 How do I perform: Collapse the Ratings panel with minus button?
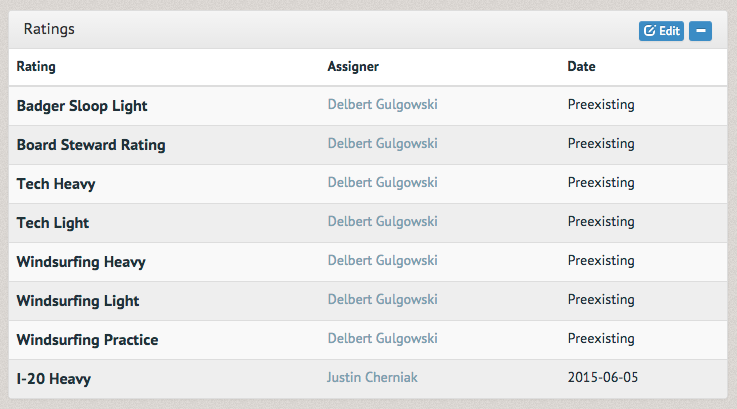point(700,31)
